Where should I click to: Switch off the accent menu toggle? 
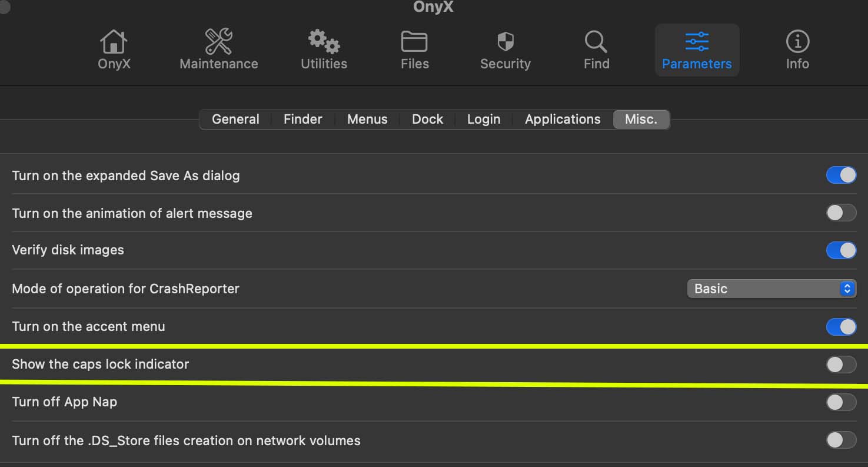tap(841, 327)
